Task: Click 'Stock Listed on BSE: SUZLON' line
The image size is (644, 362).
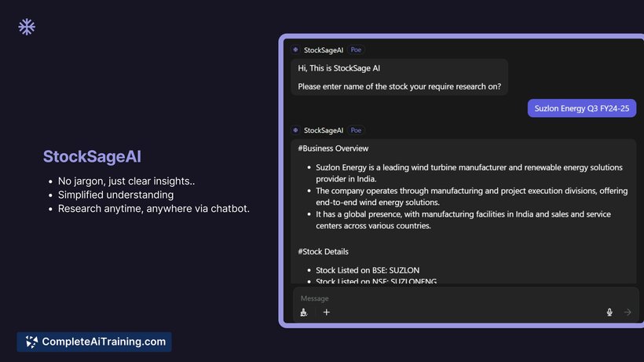Action: 368,270
